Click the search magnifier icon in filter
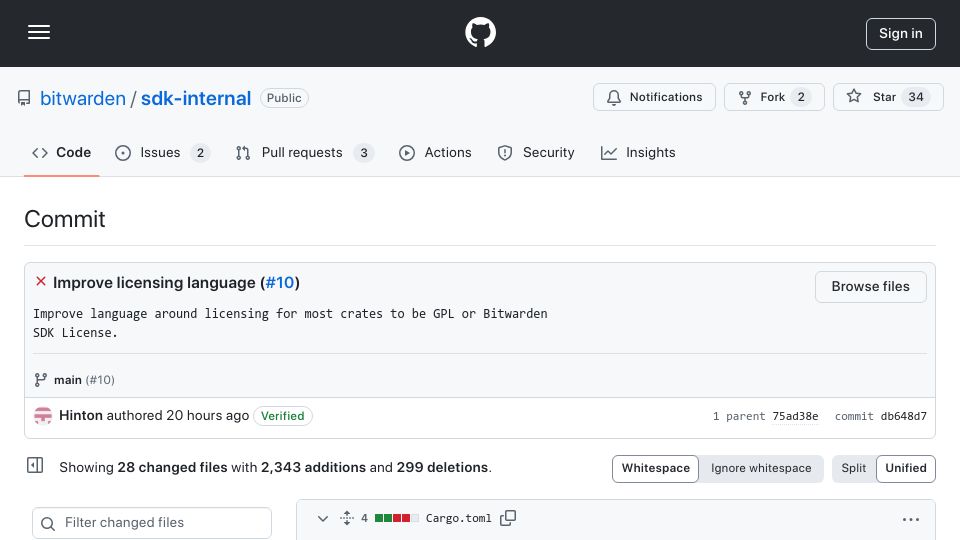Image resolution: width=960 pixels, height=540 pixels. [x=48, y=523]
